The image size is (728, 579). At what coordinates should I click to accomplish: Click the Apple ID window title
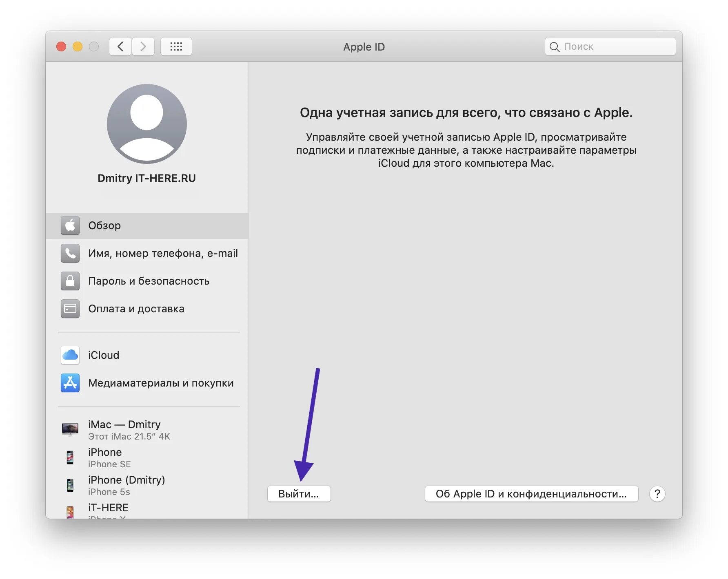click(x=364, y=47)
